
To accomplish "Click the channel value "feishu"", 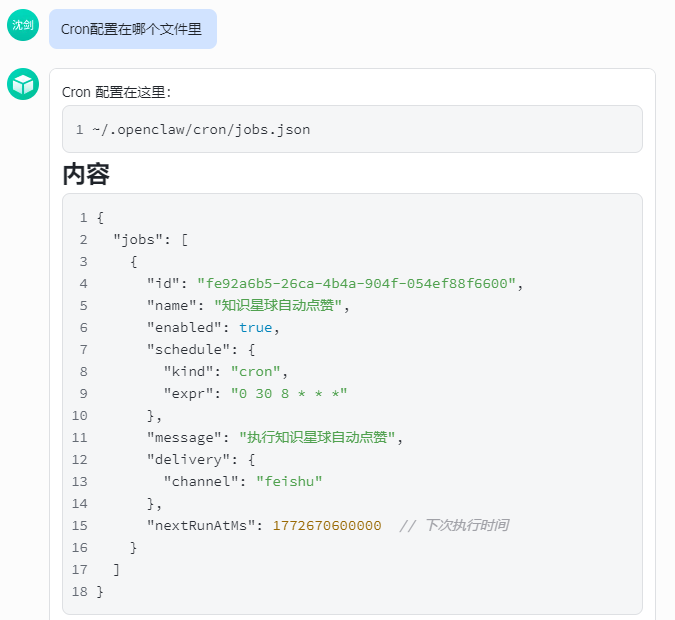I will pyautogui.click(x=289, y=481).
